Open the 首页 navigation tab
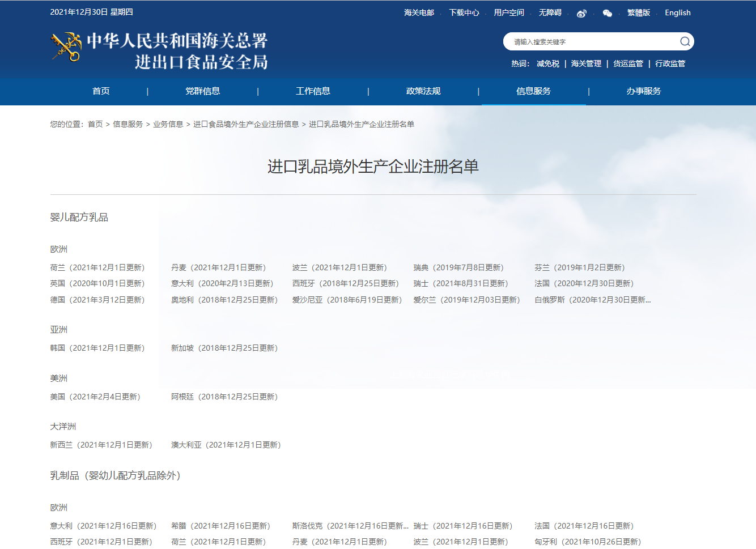Image resolution: width=756 pixels, height=549 pixels. 101,91
